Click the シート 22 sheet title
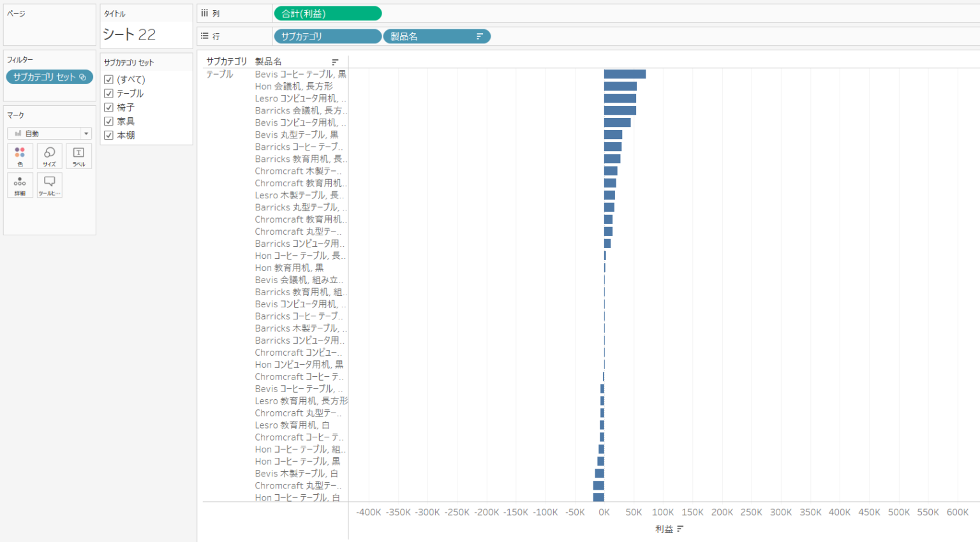Image resolution: width=980 pixels, height=542 pixels. 130,34
